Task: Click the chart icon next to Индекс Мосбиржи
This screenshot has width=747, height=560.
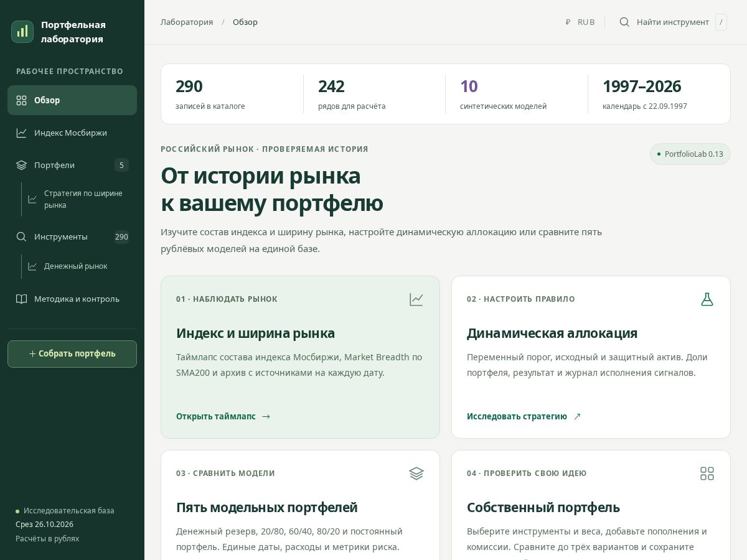Action: click(21, 133)
